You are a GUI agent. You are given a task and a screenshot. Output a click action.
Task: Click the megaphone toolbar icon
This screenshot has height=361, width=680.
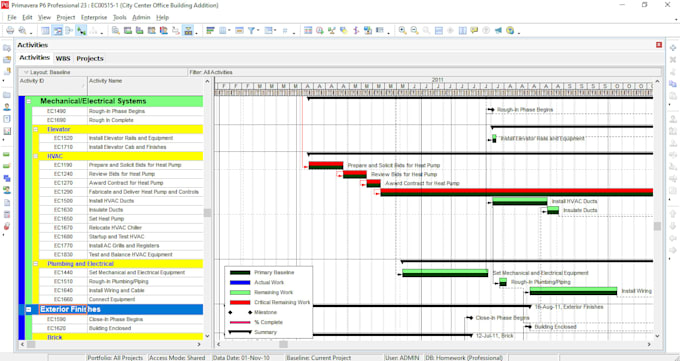498,30
